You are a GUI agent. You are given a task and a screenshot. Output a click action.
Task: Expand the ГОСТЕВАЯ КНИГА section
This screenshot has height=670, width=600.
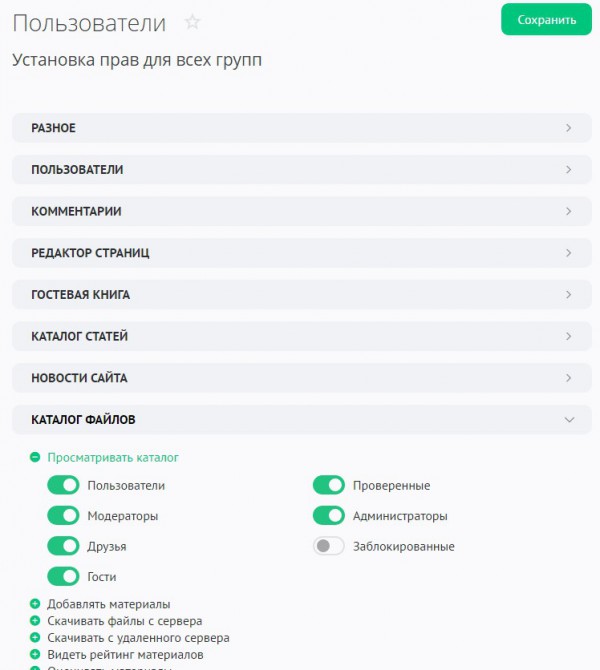(x=302, y=294)
